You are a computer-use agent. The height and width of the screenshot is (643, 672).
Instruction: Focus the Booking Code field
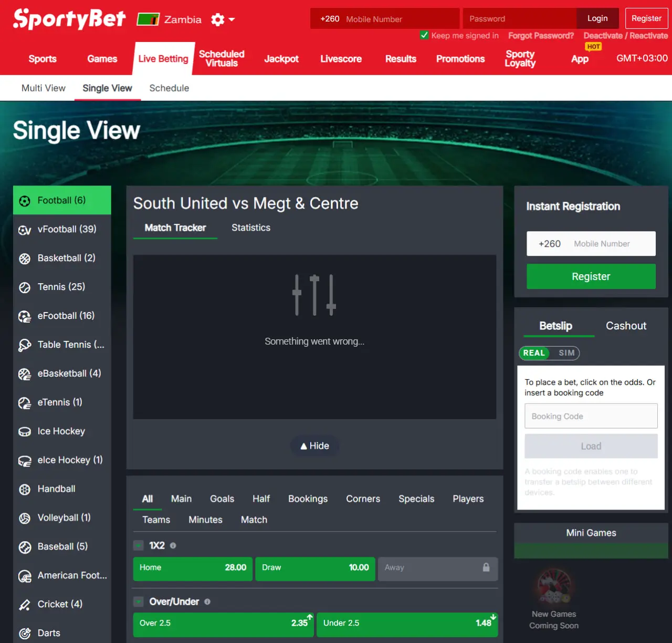pyautogui.click(x=591, y=416)
